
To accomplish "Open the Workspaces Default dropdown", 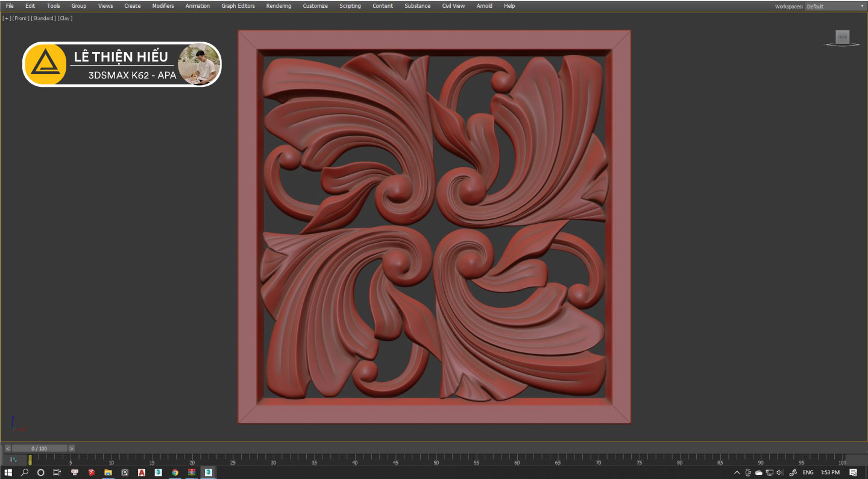I will pyautogui.click(x=835, y=7).
